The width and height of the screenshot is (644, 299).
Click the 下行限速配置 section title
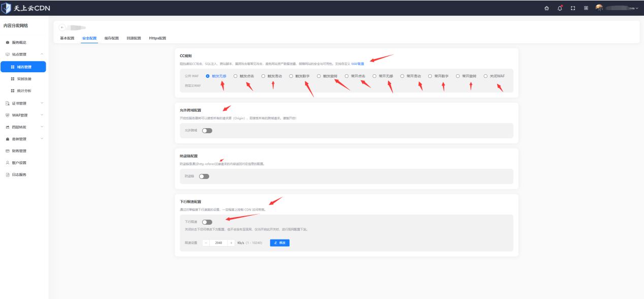tap(190, 202)
